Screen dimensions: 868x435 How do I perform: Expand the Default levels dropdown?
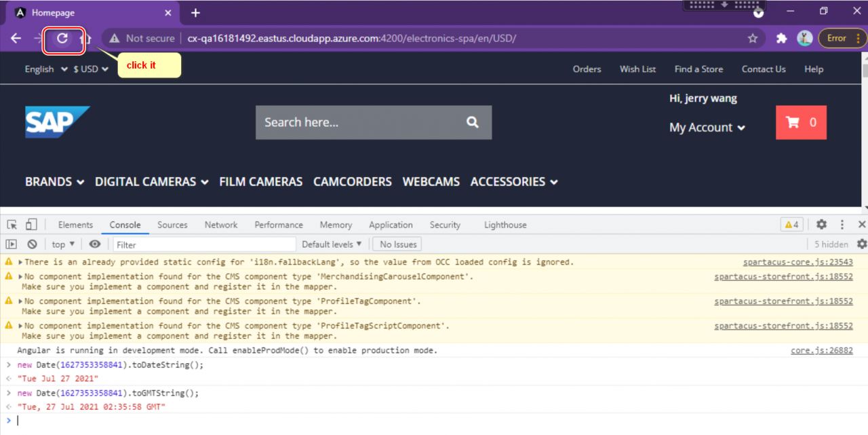click(332, 244)
